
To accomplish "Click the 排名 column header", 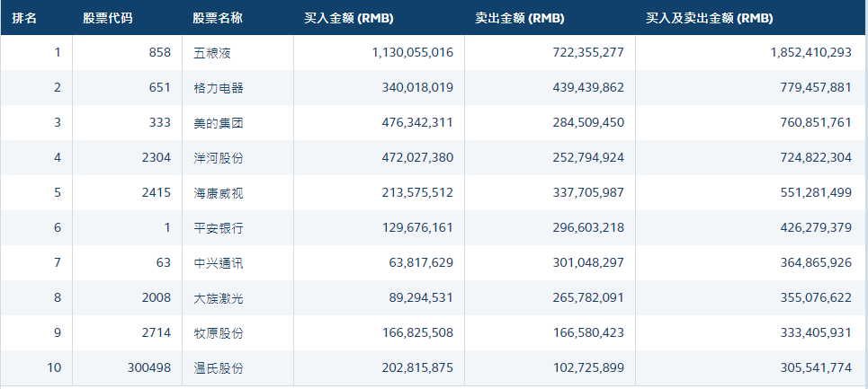I will (24, 18).
